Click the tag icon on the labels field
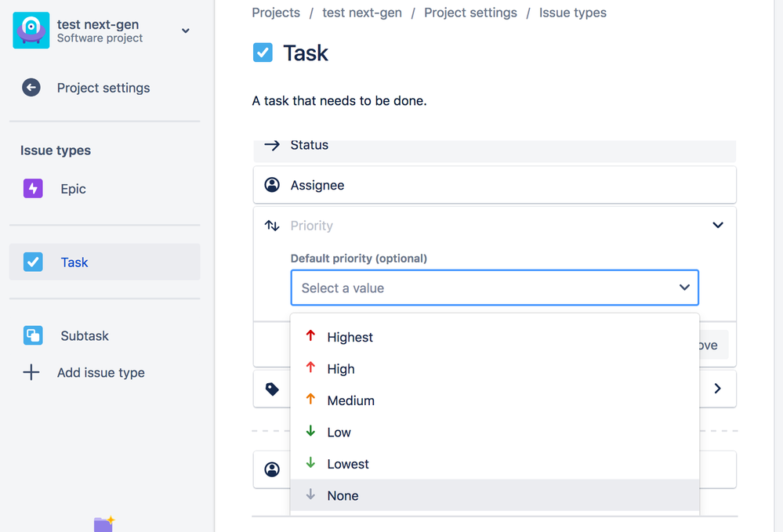Viewport: 783px width, 532px height. click(x=272, y=389)
